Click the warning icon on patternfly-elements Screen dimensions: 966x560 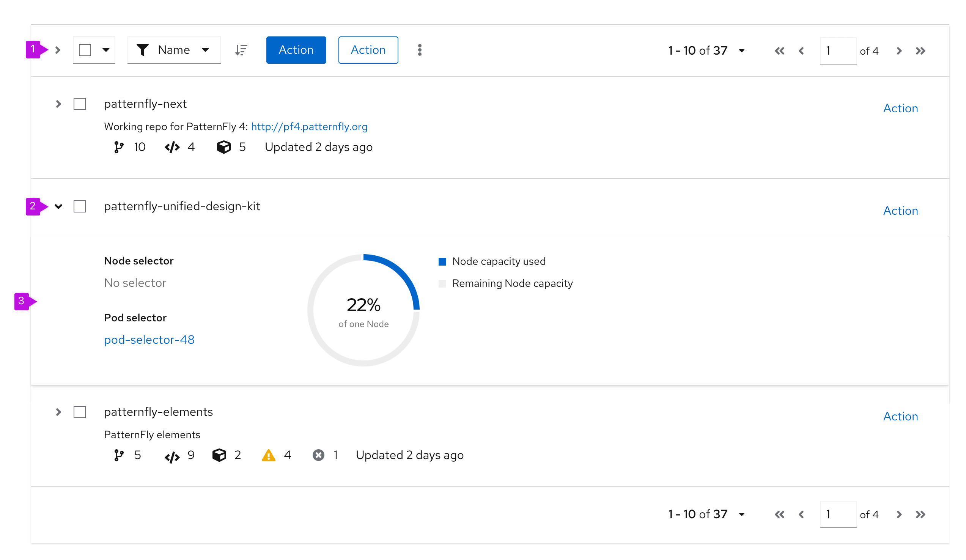pyautogui.click(x=266, y=456)
